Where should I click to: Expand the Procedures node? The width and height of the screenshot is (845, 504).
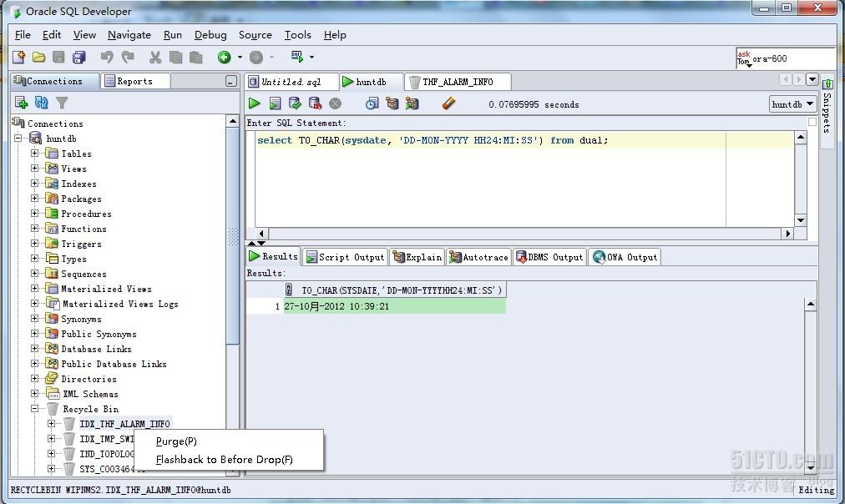(x=34, y=214)
